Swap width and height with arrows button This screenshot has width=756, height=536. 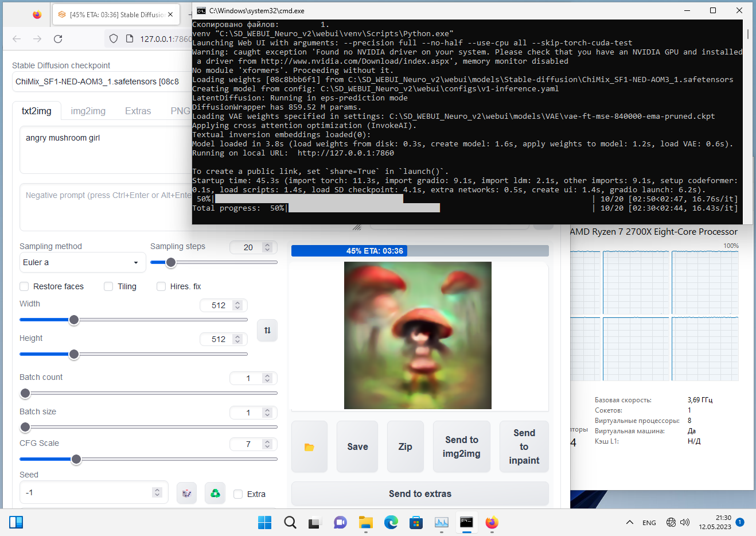[267, 330]
